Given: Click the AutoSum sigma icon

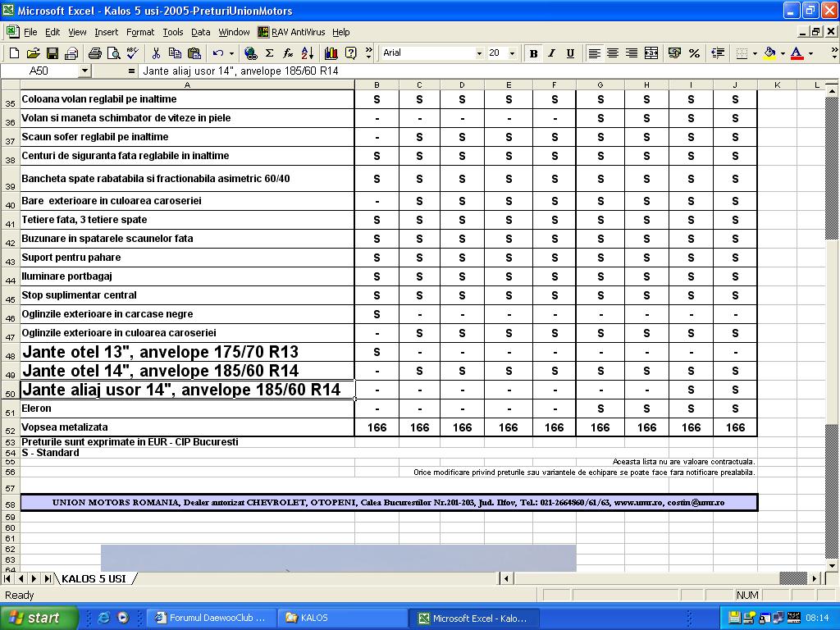Looking at the screenshot, I should (x=269, y=53).
